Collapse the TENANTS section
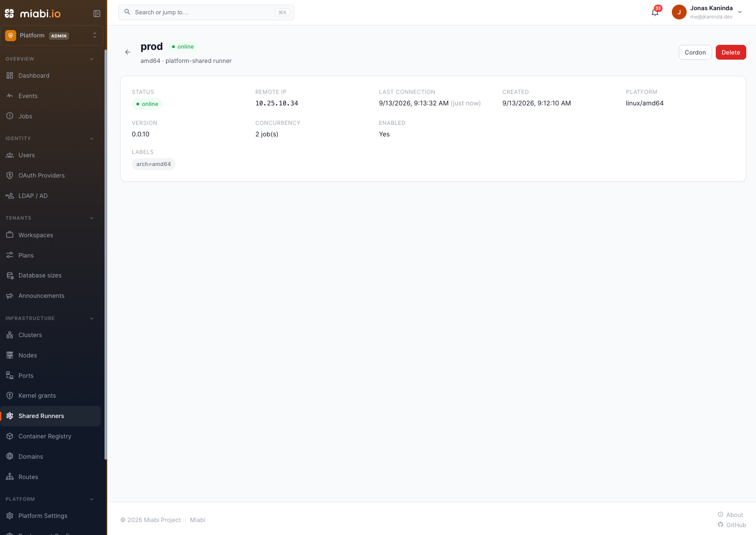This screenshot has height=535, width=756. click(92, 218)
